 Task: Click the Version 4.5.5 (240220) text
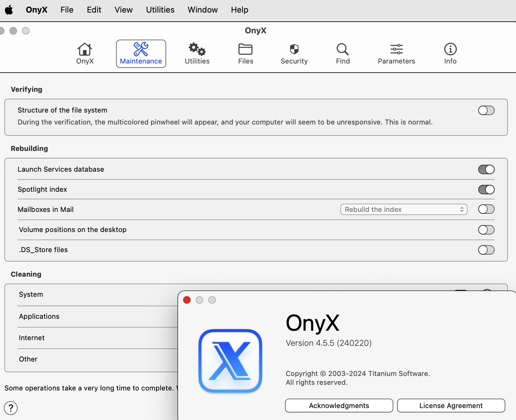point(328,343)
